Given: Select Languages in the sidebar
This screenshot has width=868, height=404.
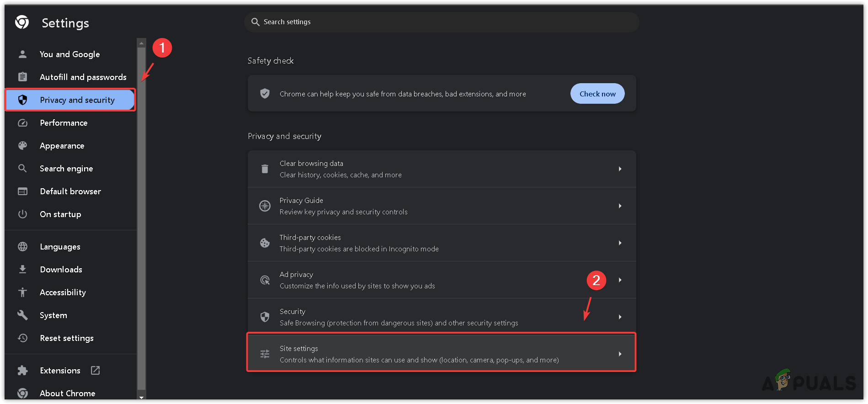Looking at the screenshot, I should click(60, 247).
